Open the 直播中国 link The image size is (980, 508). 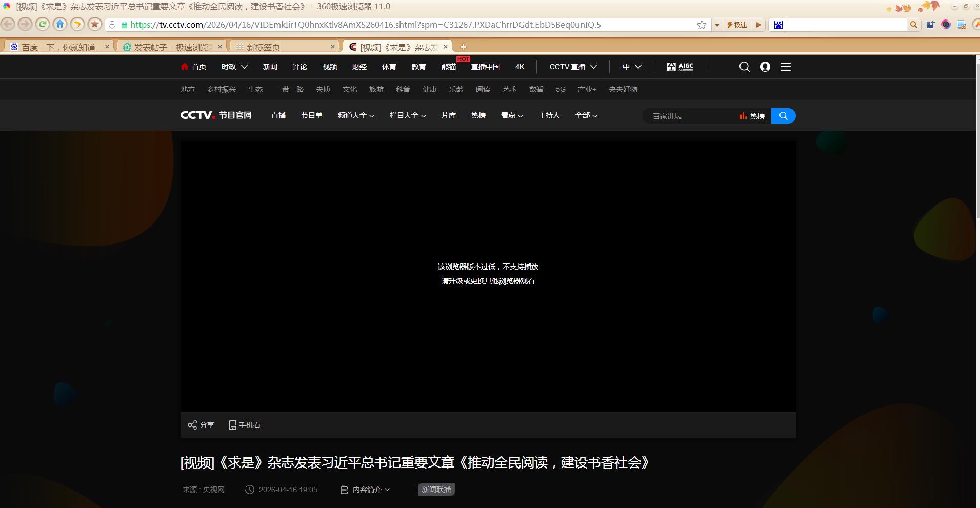[486, 67]
